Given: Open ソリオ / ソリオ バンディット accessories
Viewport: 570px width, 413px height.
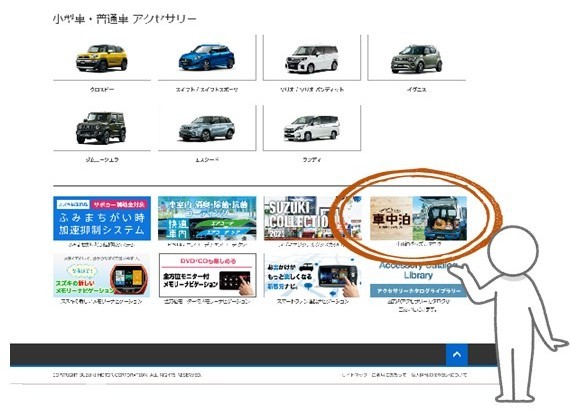Looking at the screenshot, I should click(x=312, y=58).
